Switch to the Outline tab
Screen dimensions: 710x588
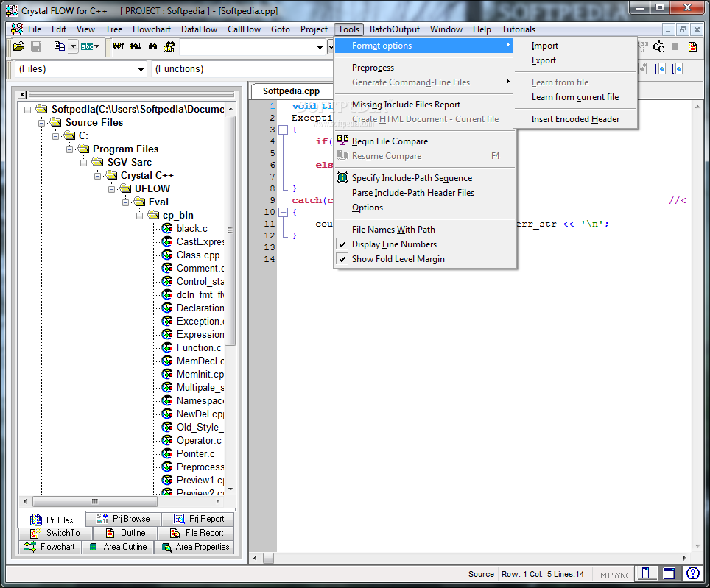click(125, 533)
